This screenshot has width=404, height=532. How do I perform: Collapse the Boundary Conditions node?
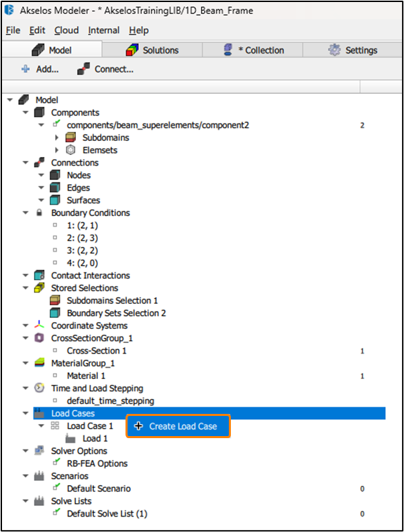[x=26, y=213]
